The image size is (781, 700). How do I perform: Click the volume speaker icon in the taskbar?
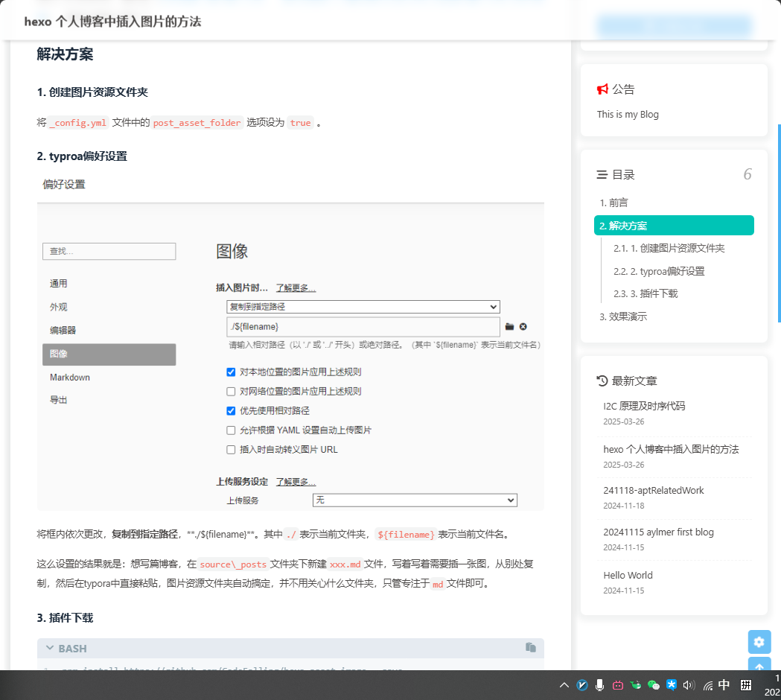[x=689, y=685]
